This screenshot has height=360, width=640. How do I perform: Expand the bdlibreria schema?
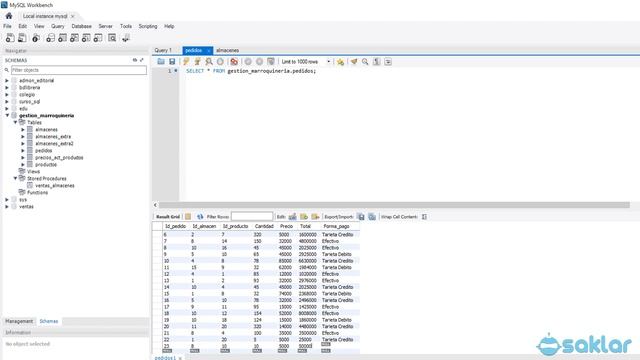point(7,87)
